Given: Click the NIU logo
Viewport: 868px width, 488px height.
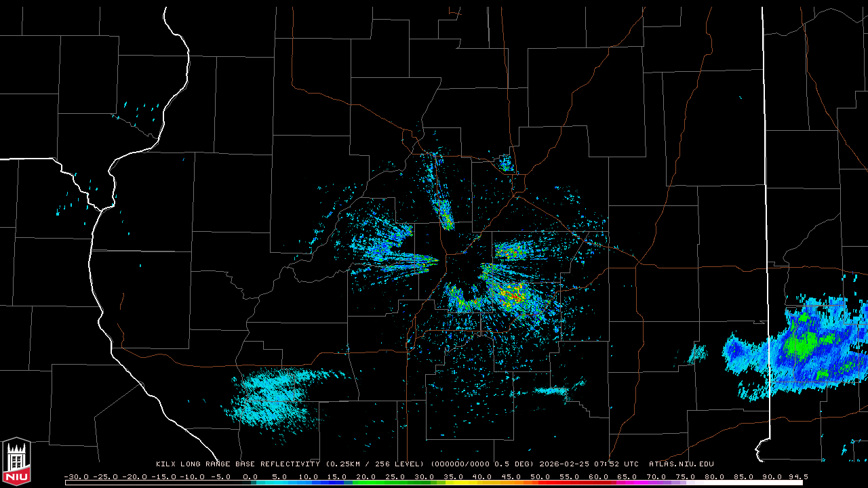Looking at the screenshot, I should (16, 462).
